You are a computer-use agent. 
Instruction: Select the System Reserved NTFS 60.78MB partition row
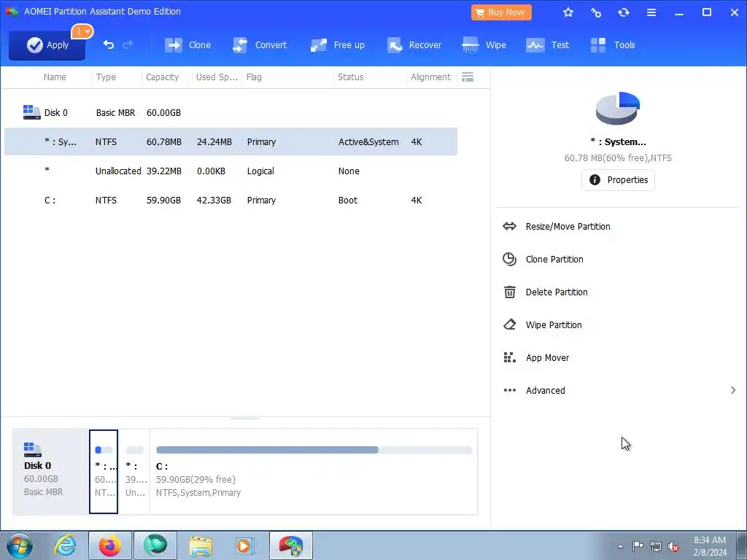click(231, 141)
